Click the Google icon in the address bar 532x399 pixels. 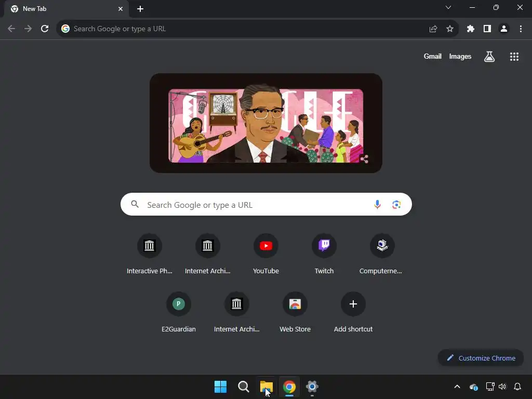[x=65, y=29]
